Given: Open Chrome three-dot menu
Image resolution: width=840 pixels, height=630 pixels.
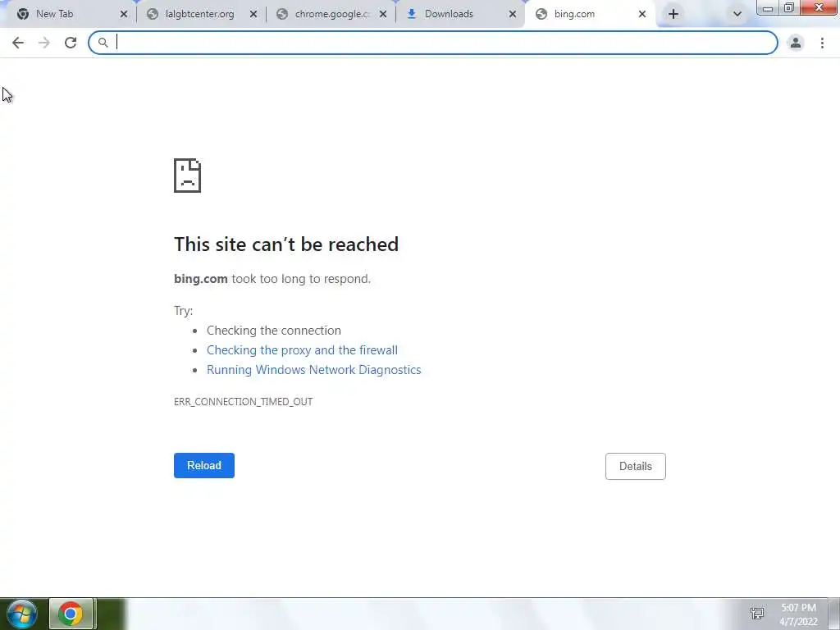Looking at the screenshot, I should (822, 43).
